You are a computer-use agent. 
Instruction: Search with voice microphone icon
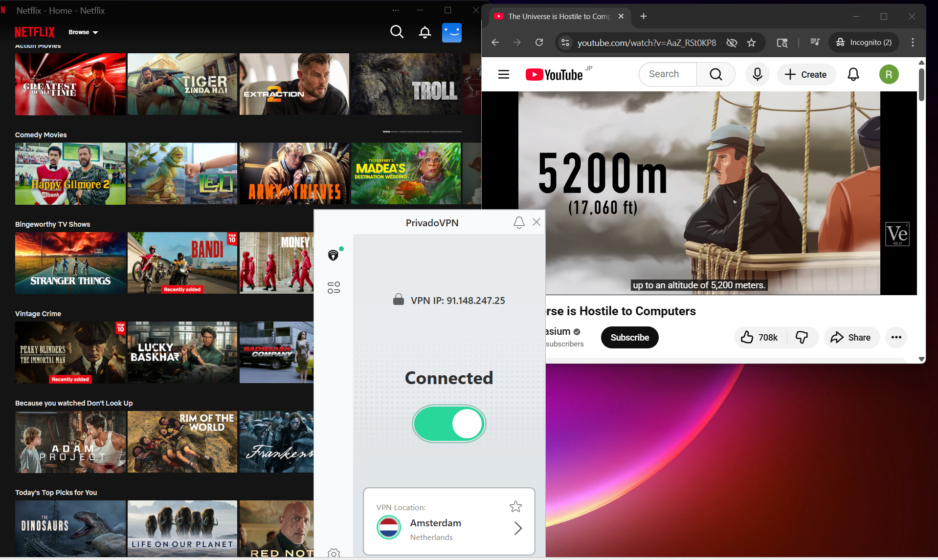pos(757,74)
